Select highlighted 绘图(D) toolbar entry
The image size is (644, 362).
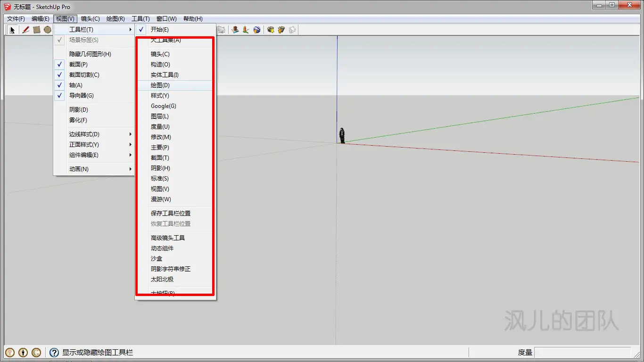pyautogui.click(x=175, y=85)
